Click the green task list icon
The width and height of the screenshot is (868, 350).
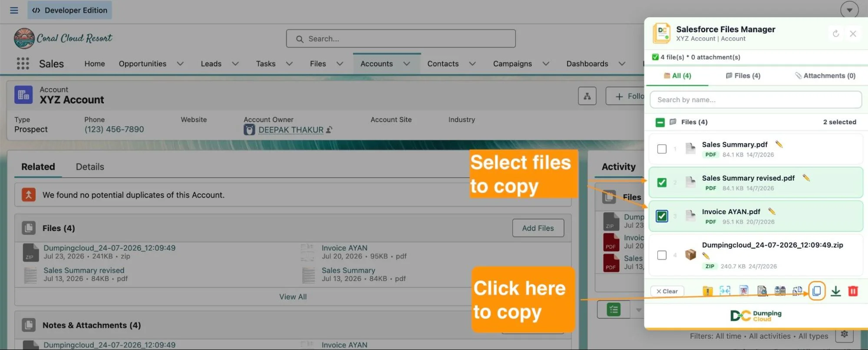[614, 310]
